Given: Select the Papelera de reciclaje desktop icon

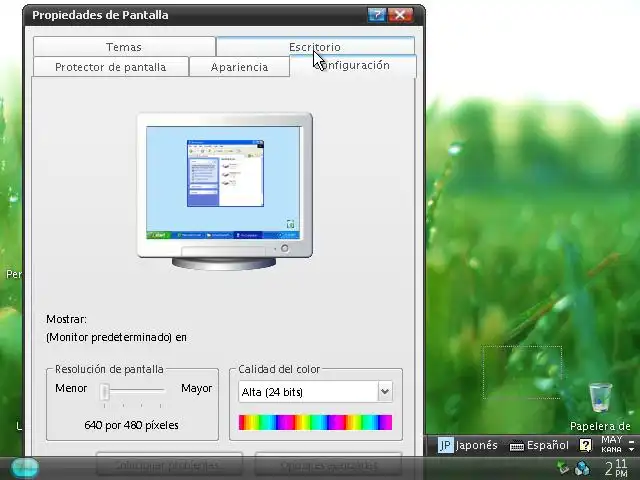Looking at the screenshot, I should (x=600, y=406).
